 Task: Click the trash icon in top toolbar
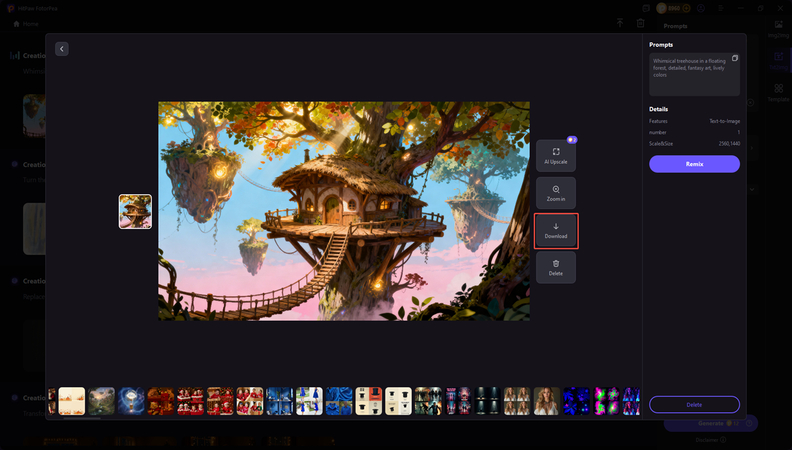click(641, 23)
